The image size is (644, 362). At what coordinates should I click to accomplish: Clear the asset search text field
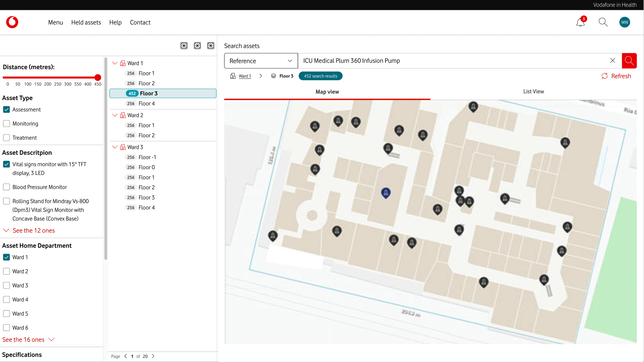pyautogui.click(x=613, y=61)
